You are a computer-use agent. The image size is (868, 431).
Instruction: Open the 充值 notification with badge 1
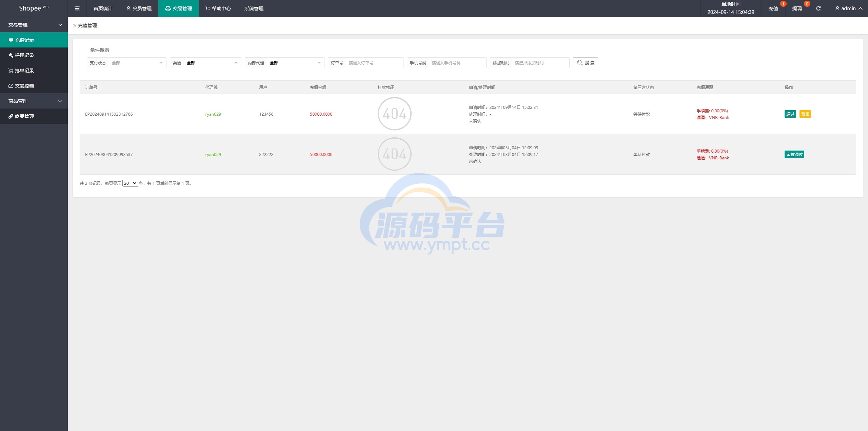coord(773,8)
